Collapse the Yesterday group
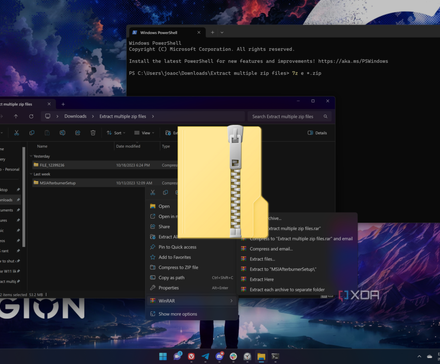The width and height of the screenshot is (440, 364). (31, 156)
